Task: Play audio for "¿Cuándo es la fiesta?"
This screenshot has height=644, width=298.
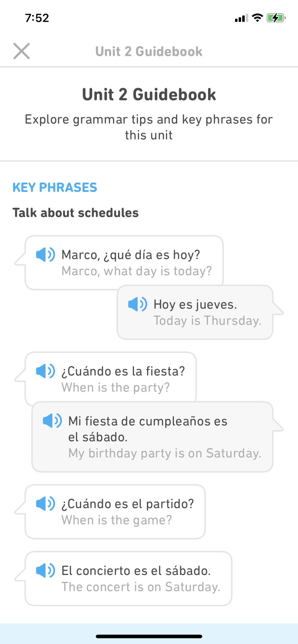Action: 45,371
